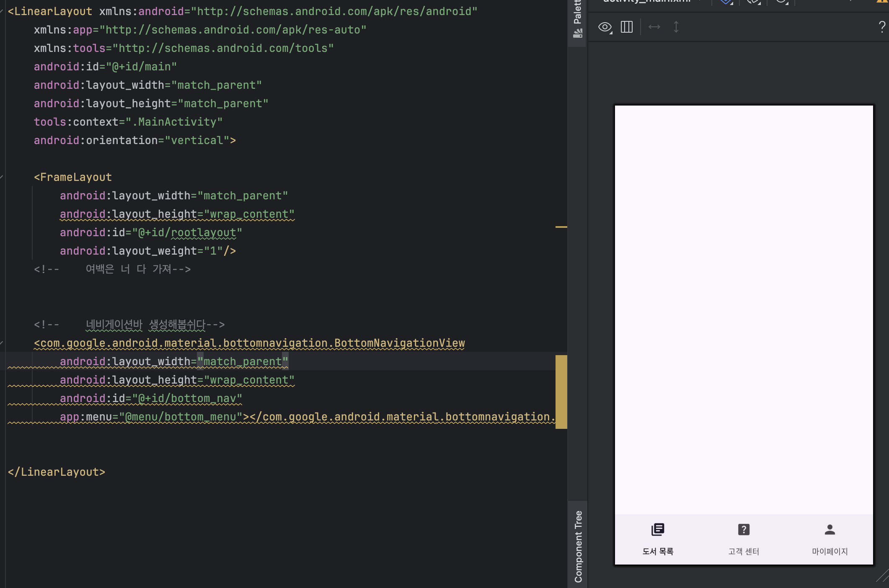Click the large yellow warning stripe

click(x=561, y=392)
